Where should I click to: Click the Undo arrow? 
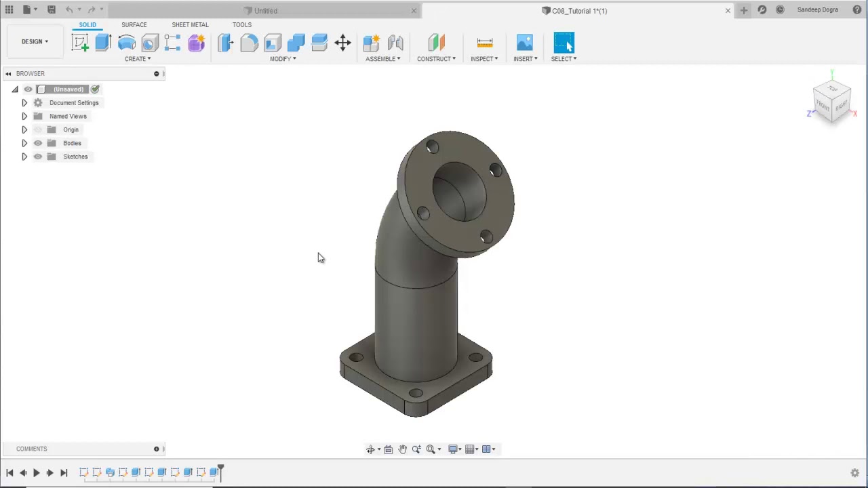click(x=69, y=10)
